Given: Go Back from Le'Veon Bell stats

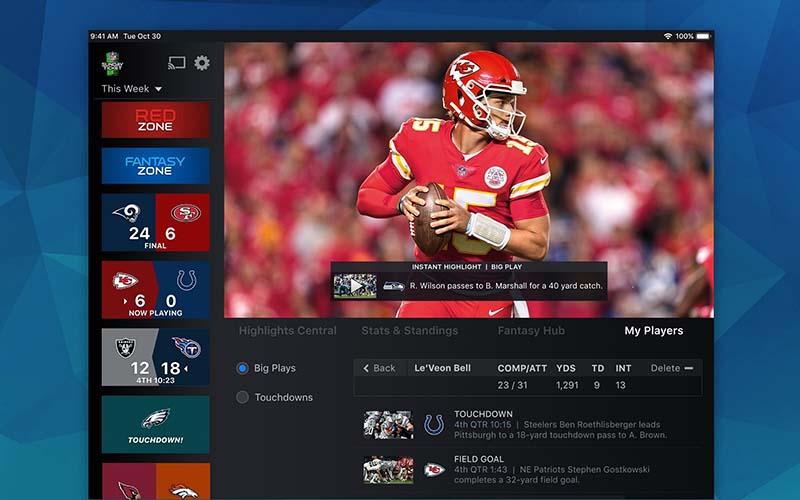Looking at the screenshot, I should coord(379,368).
